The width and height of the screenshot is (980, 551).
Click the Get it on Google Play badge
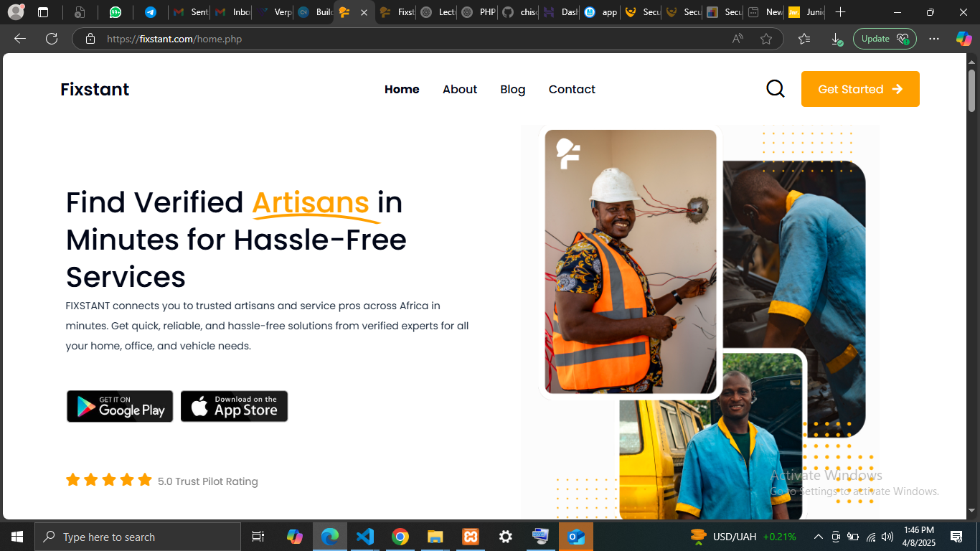coord(120,406)
